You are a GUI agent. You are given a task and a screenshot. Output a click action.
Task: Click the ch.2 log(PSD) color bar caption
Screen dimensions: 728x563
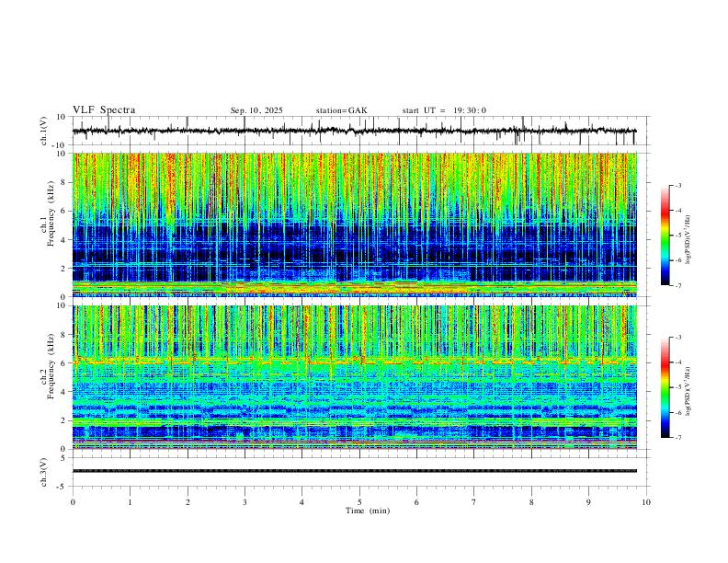tap(688, 391)
